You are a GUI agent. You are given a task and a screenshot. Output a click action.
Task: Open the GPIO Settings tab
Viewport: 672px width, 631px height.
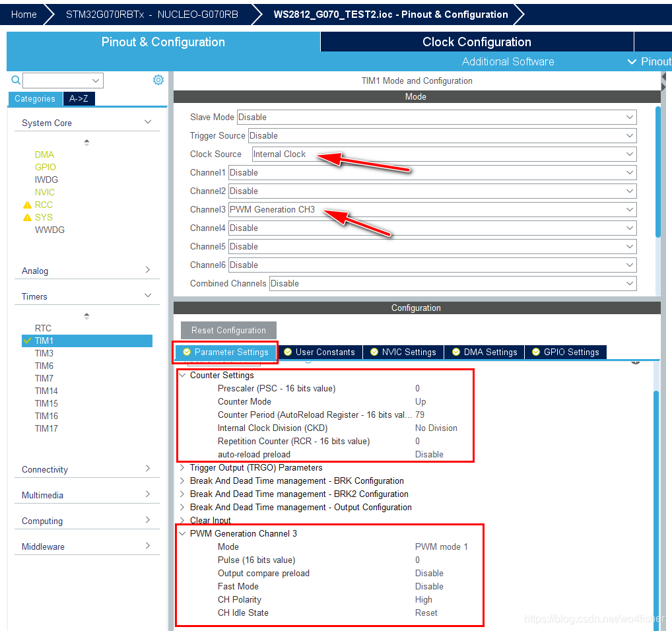tap(566, 352)
